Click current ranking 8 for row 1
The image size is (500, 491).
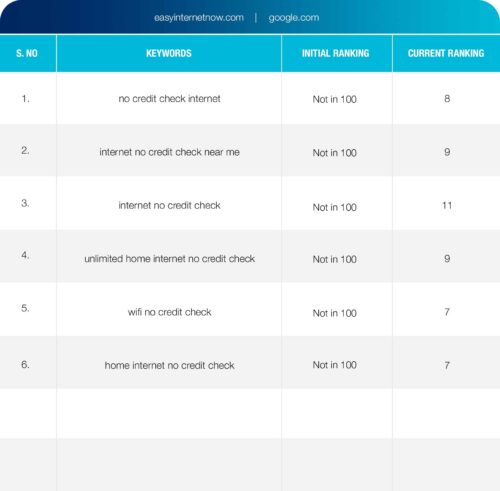click(447, 99)
